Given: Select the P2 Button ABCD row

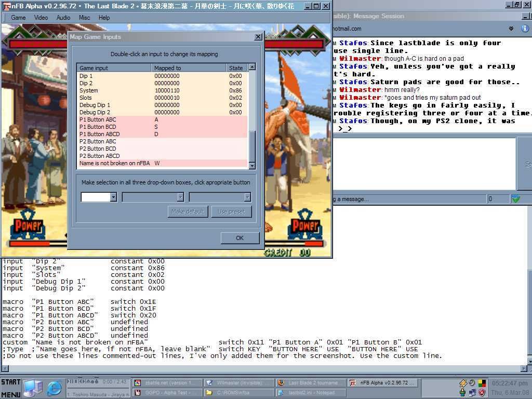Looking at the screenshot, I should pyautogui.click(x=163, y=156).
